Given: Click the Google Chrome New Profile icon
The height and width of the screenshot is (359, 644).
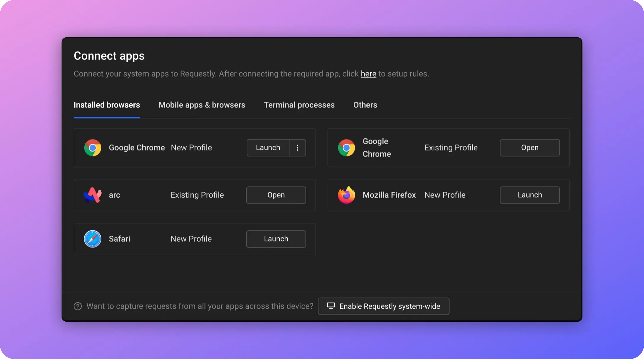Looking at the screenshot, I should (93, 148).
